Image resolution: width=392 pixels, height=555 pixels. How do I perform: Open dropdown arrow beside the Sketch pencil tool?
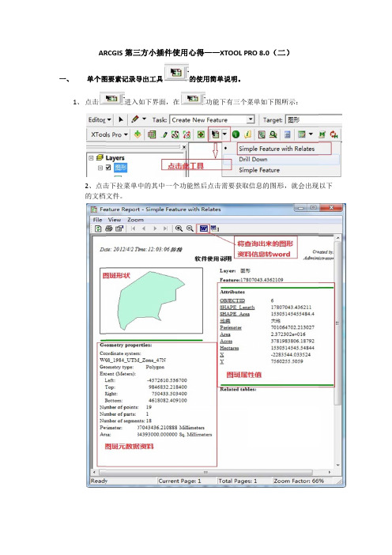144,119
